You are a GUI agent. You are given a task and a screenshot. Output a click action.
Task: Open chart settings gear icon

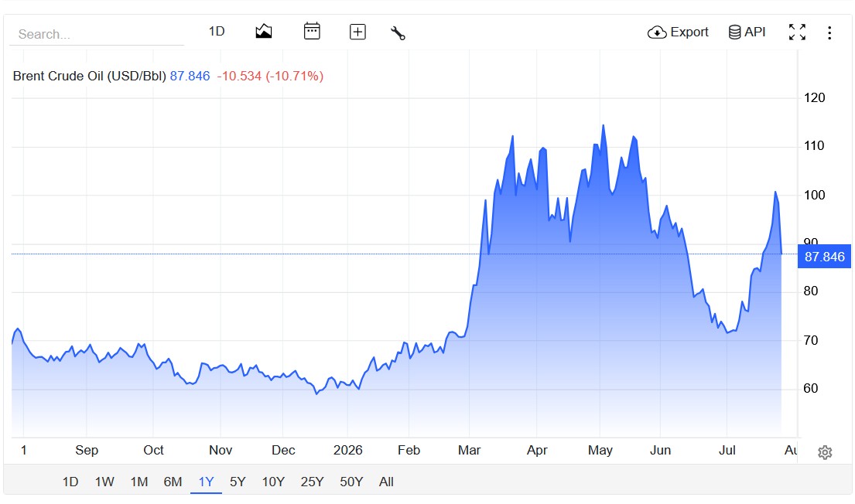coord(825,452)
